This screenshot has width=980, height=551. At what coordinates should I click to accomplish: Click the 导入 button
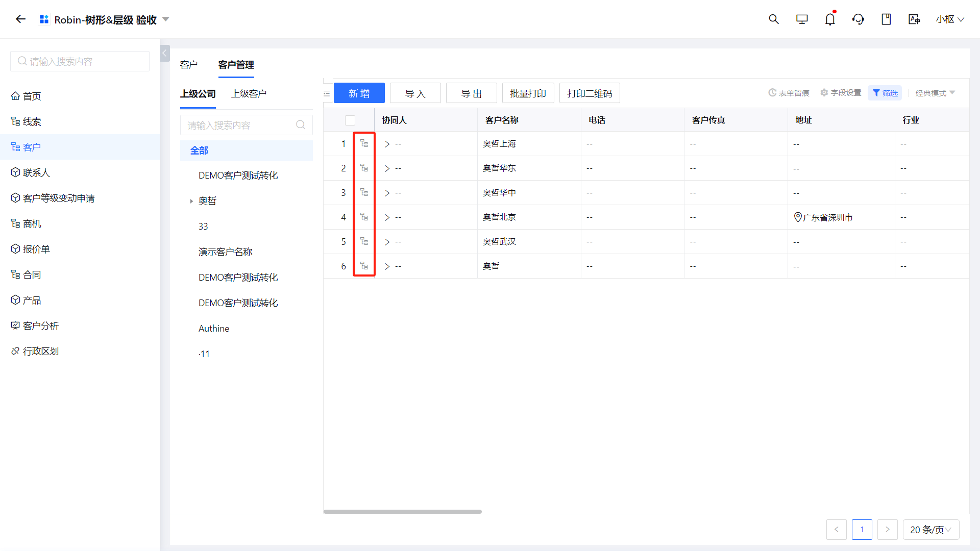coord(415,93)
